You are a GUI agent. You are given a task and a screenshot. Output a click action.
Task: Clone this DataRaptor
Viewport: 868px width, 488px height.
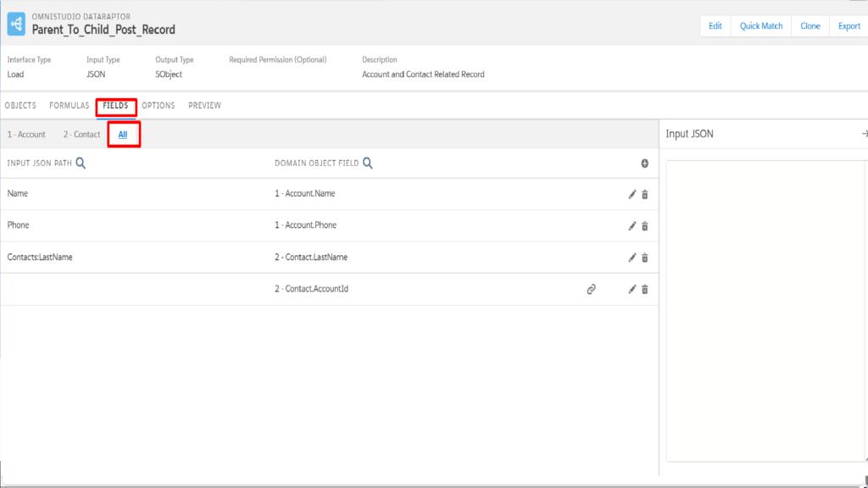point(810,26)
